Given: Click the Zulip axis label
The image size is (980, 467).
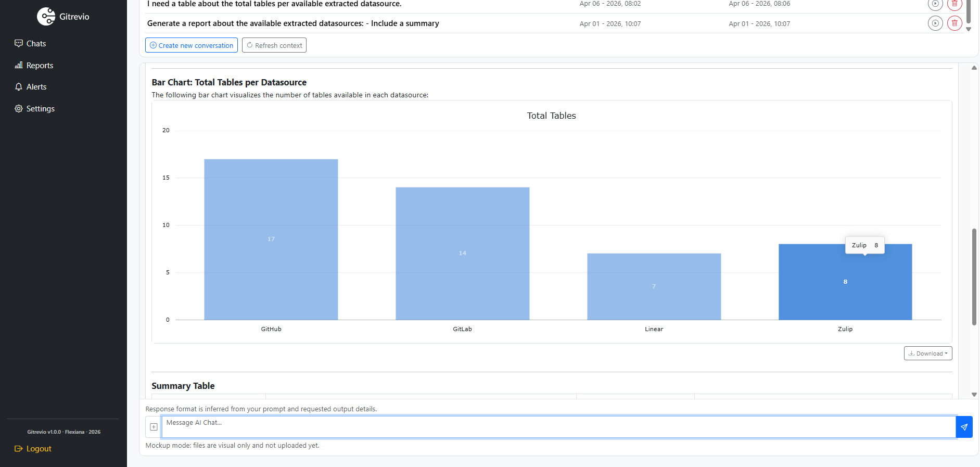Looking at the screenshot, I should (x=845, y=329).
